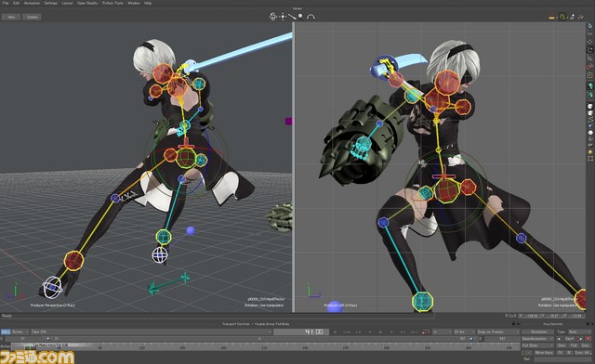Click the Action timeline ruler
The image size is (595, 364).
click(x=266, y=346)
